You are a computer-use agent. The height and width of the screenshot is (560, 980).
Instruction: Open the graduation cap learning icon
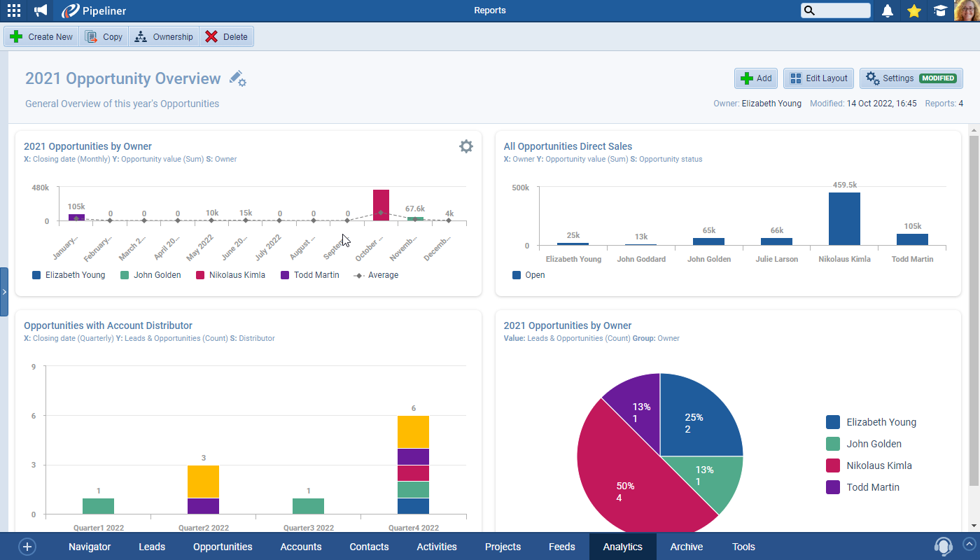point(940,10)
